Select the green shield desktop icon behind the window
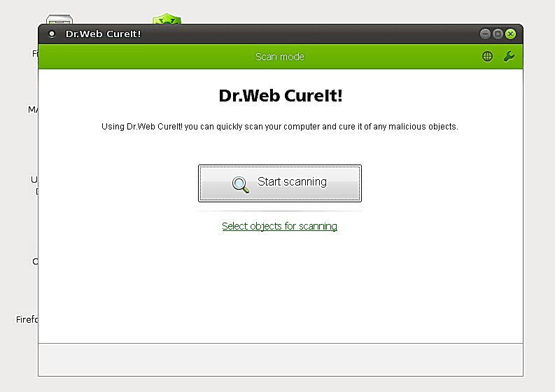 (167, 19)
